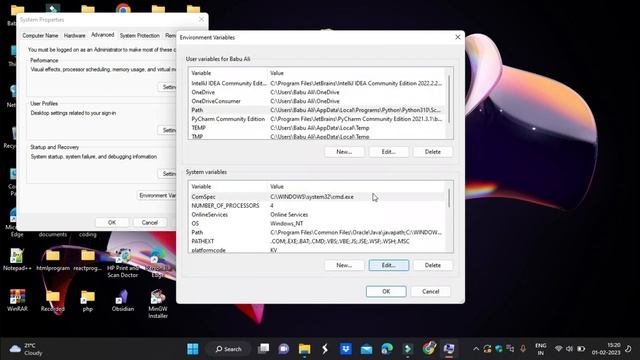Open Google Chrome from the taskbar
The image size is (640, 360).
click(x=429, y=349)
